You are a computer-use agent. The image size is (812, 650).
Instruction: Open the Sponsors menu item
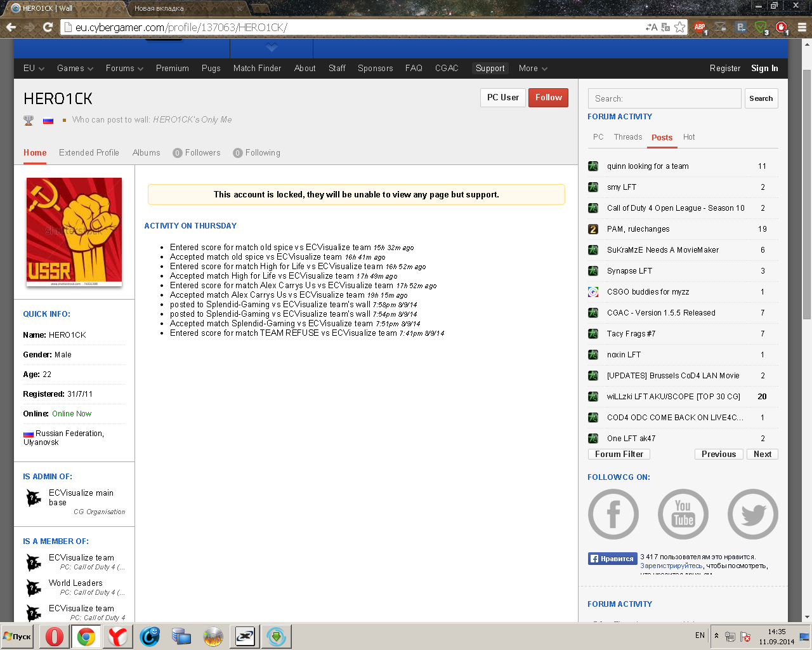click(375, 69)
